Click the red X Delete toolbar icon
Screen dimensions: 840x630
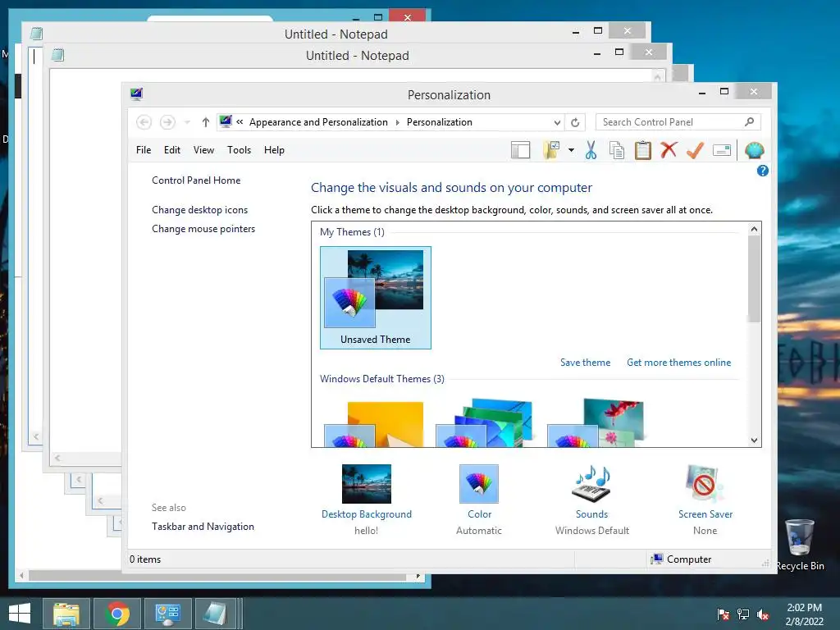pos(669,150)
